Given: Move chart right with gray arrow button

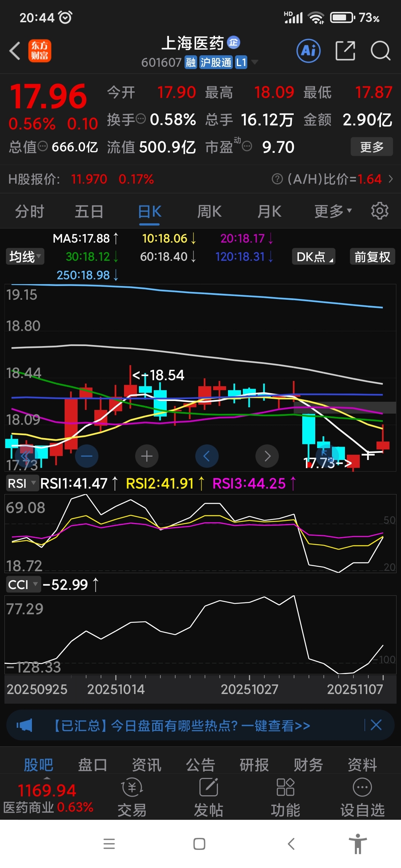Looking at the screenshot, I should [267, 456].
